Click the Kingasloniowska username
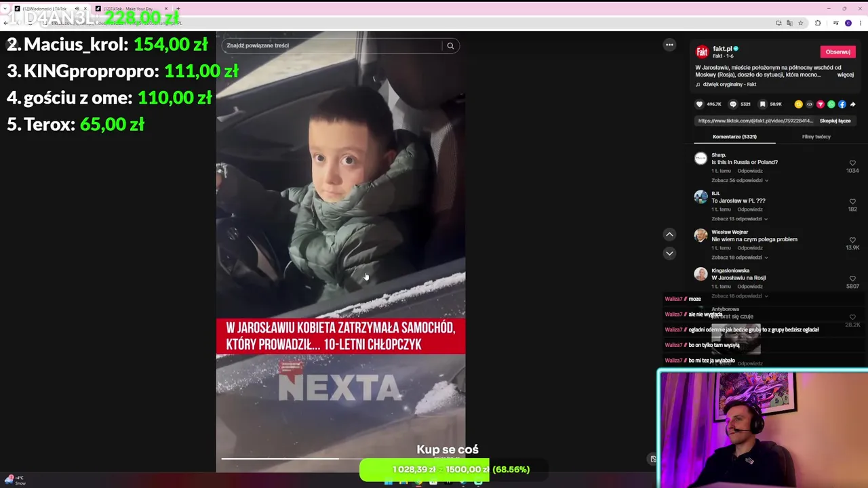Screen dimensions: 868x488 coord(730,270)
